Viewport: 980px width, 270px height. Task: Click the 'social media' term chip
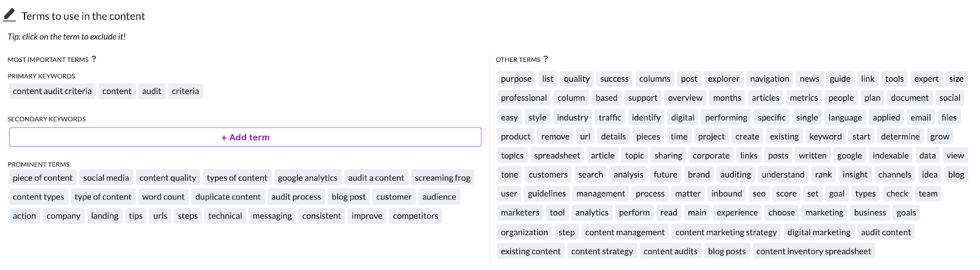coord(106,178)
